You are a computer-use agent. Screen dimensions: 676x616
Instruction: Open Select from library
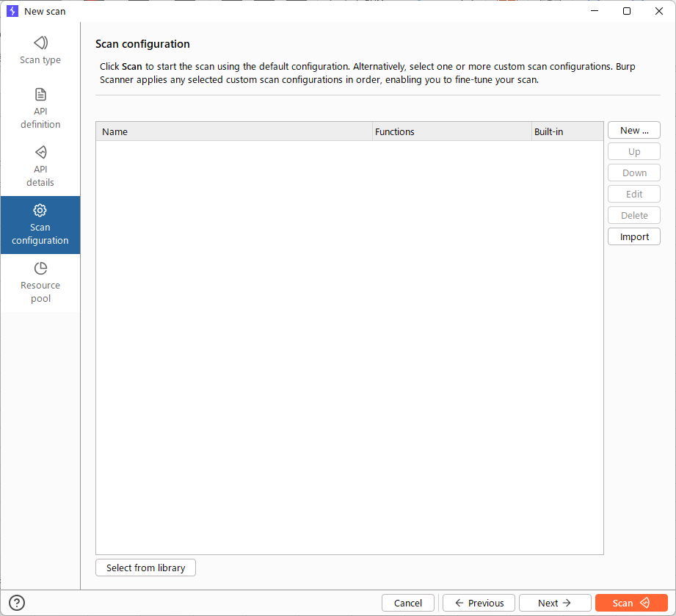[x=145, y=568]
